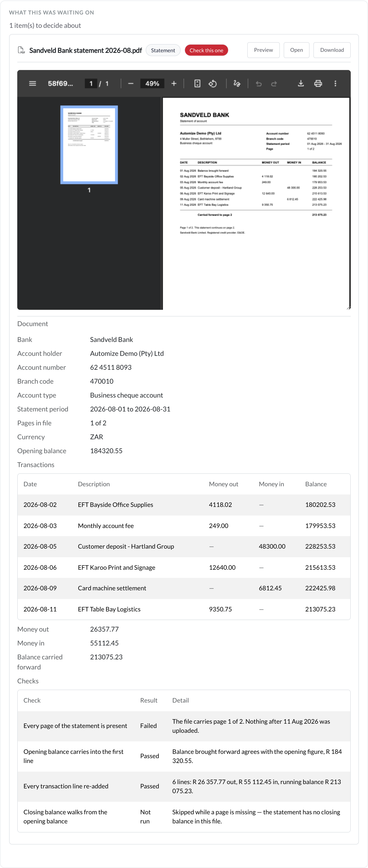Open the PDF viewer more options menu

(x=335, y=84)
